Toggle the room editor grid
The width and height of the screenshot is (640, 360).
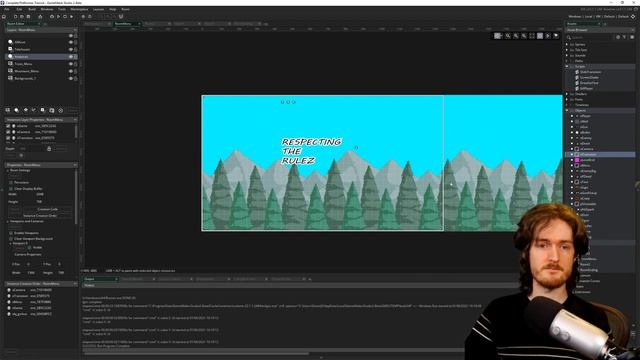[x=498, y=36]
